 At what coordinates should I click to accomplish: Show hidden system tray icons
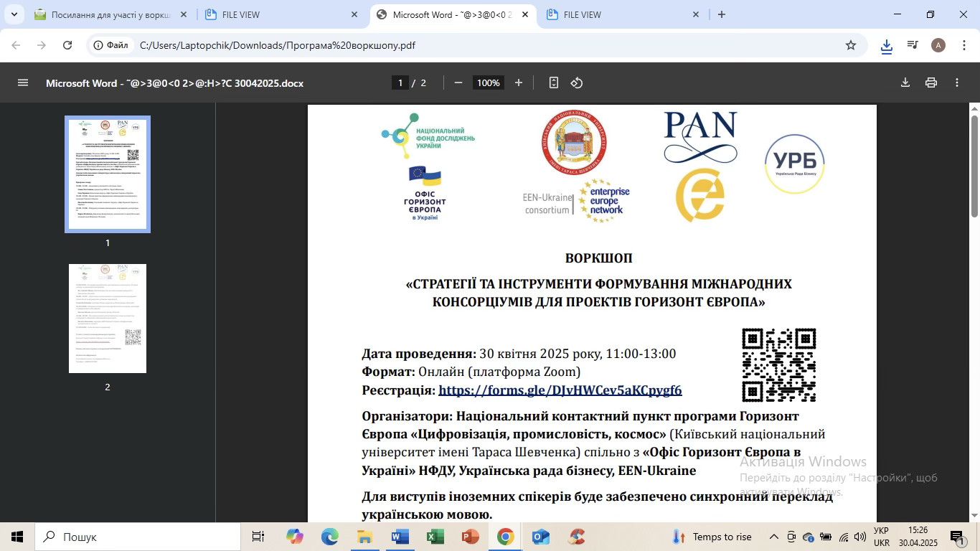point(773,537)
